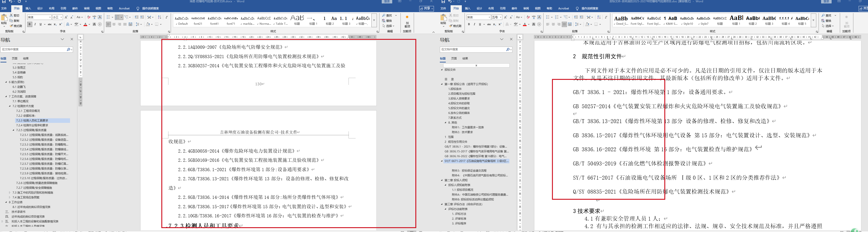Open the font name dropdown in the left window
The height and width of the screenshot is (232, 868).
pos(50,17)
